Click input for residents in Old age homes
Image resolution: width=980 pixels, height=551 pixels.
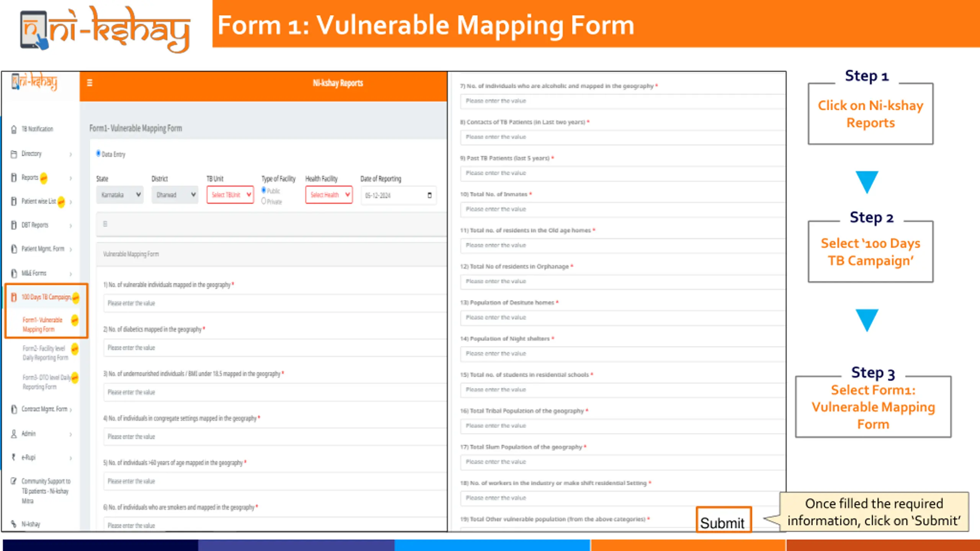(x=623, y=245)
